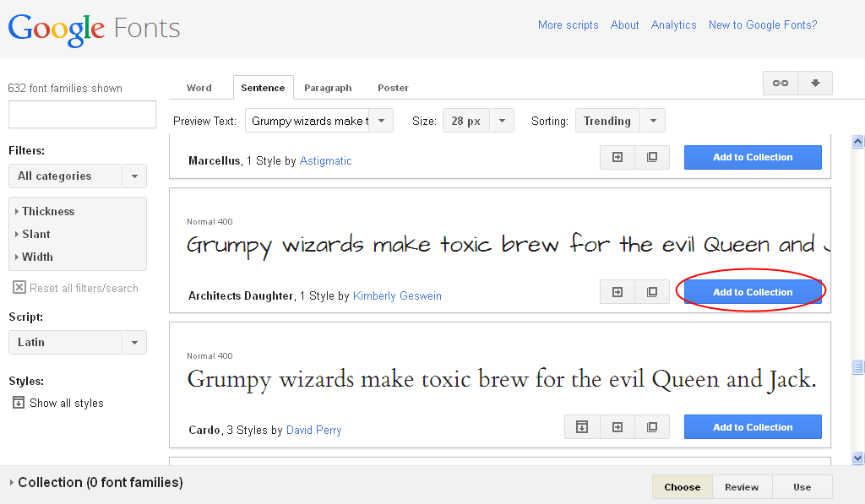Open Kimberly Geswein designer link

pos(397,296)
